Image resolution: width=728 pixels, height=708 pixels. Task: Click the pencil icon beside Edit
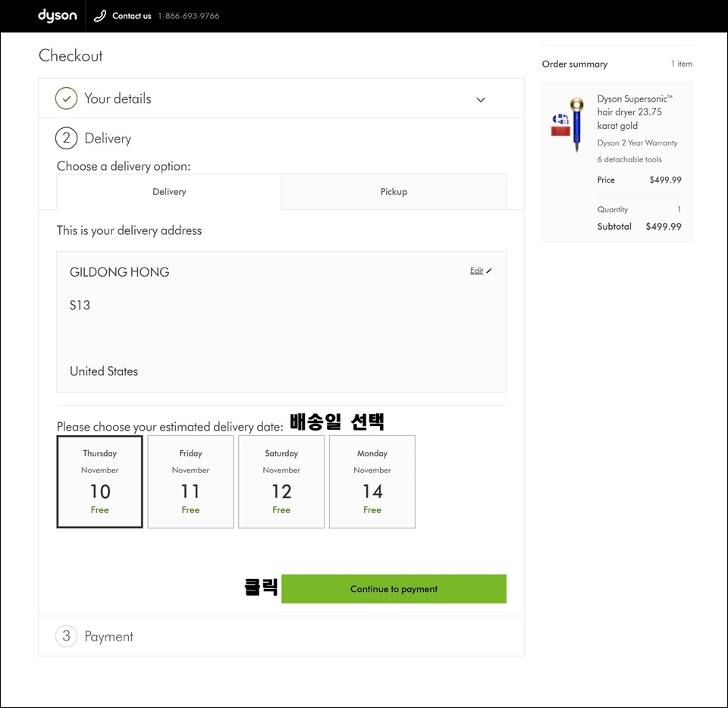tap(489, 271)
